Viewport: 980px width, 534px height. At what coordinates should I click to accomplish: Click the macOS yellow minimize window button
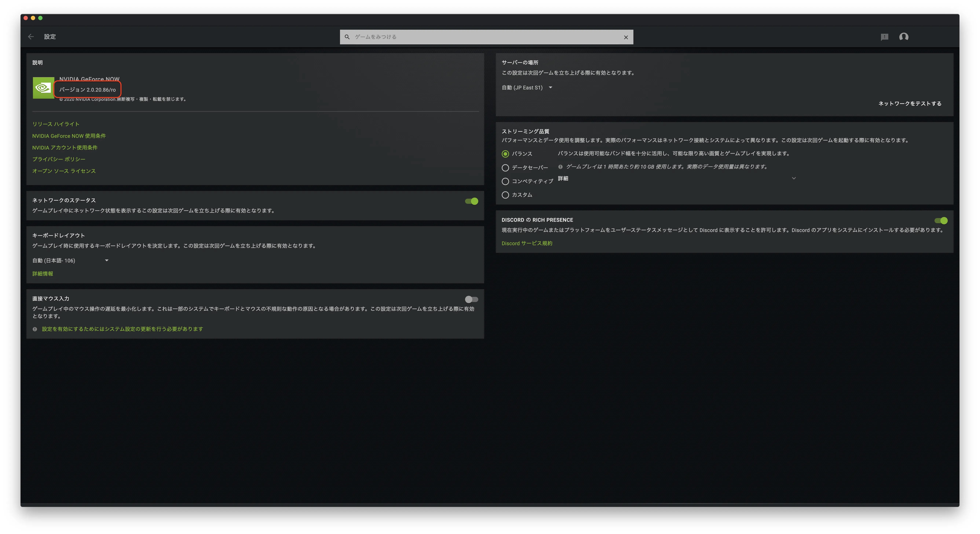click(x=33, y=18)
